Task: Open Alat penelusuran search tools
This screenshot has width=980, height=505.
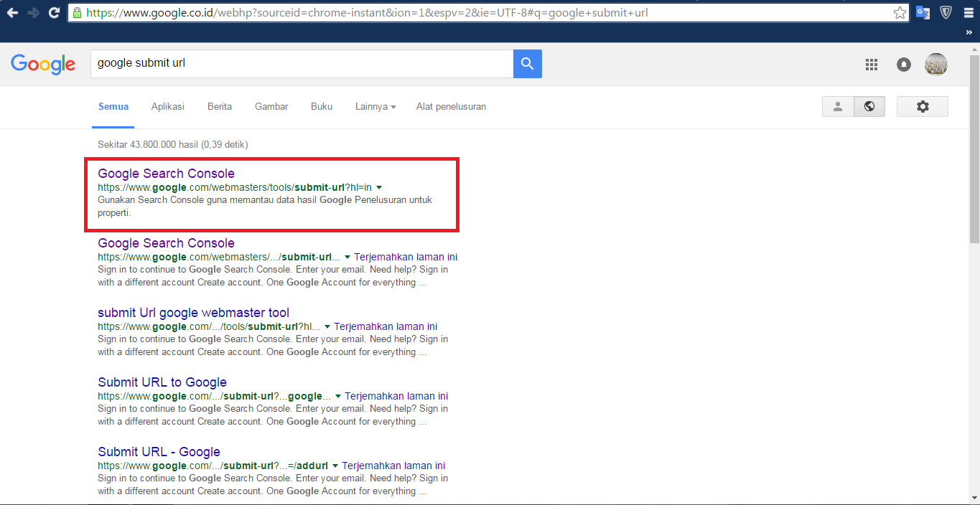Action: pyautogui.click(x=451, y=106)
